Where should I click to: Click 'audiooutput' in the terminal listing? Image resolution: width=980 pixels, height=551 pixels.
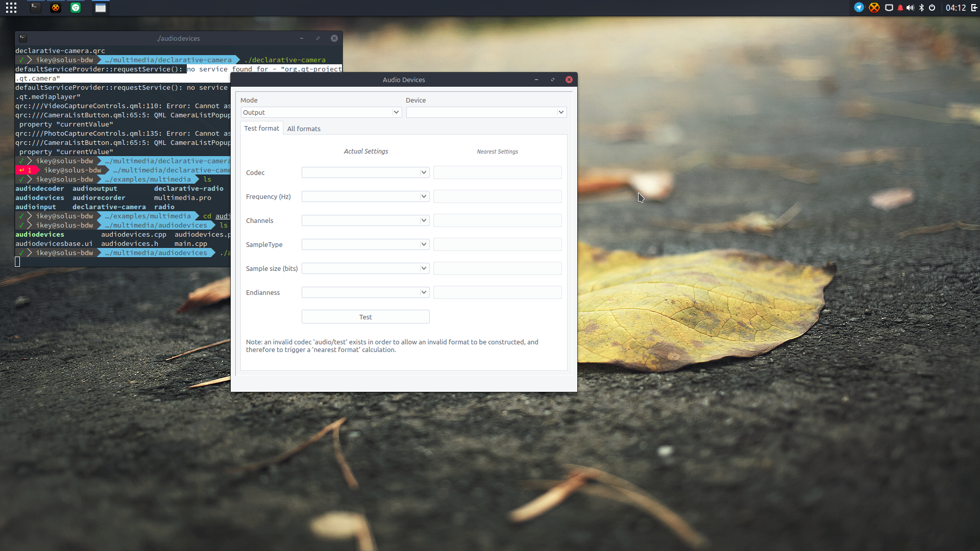click(95, 189)
